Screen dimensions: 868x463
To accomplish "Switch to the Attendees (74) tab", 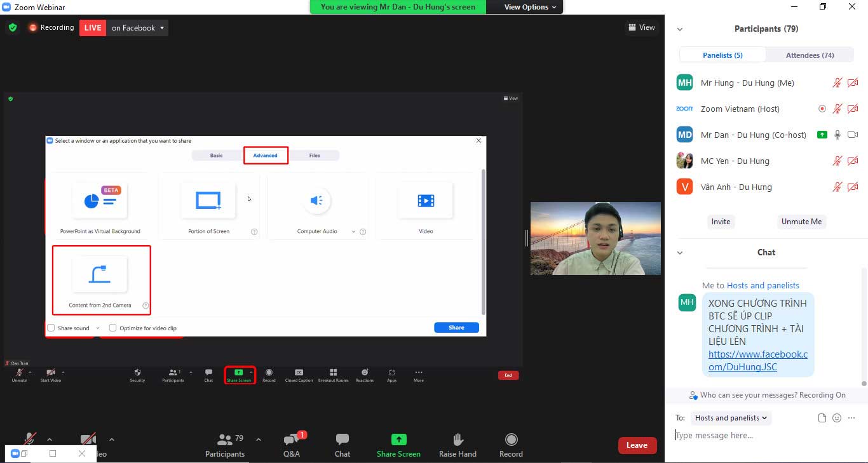I will pos(810,55).
